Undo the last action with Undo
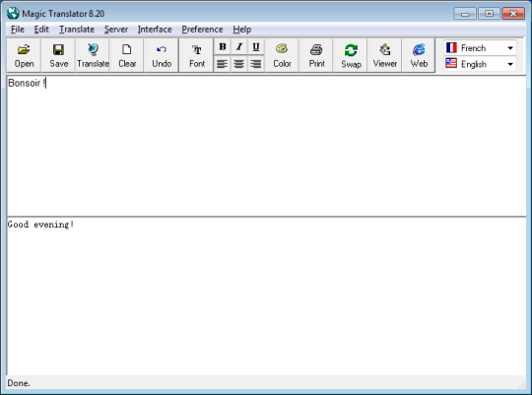 click(162, 55)
